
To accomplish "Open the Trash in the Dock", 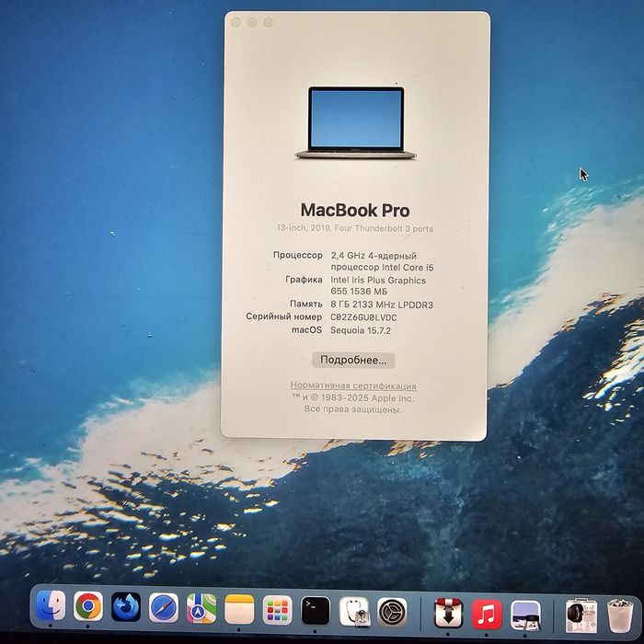I will click(x=620, y=615).
